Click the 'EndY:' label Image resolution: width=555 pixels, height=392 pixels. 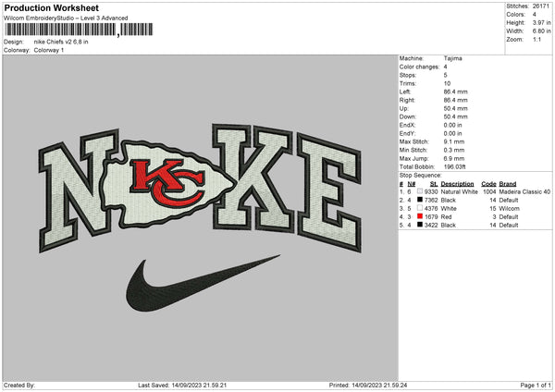pyautogui.click(x=407, y=133)
